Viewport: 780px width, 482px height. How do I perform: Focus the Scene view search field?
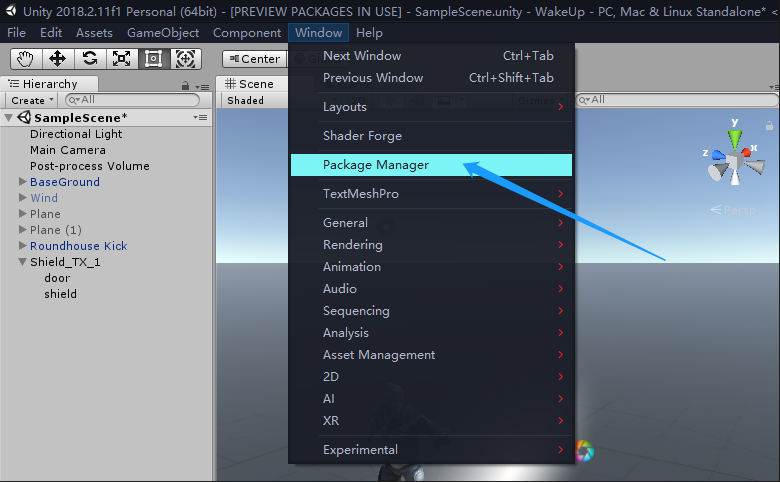tap(677, 100)
